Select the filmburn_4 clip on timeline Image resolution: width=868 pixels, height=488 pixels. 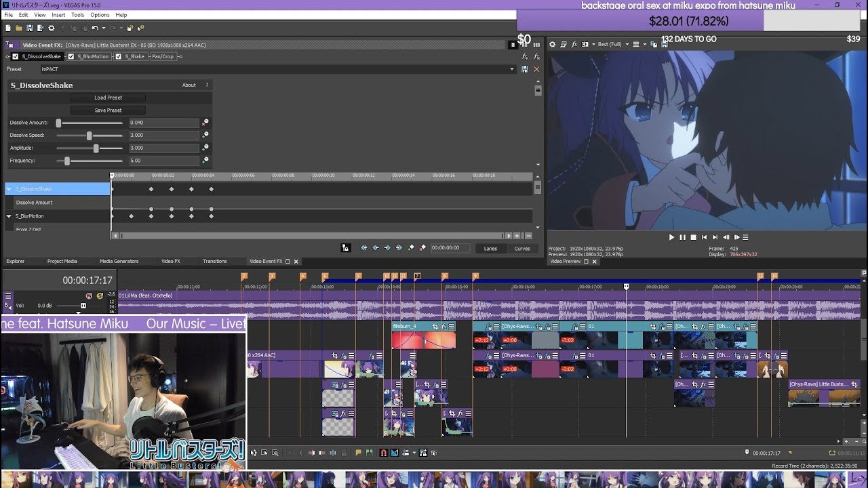(x=423, y=335)
